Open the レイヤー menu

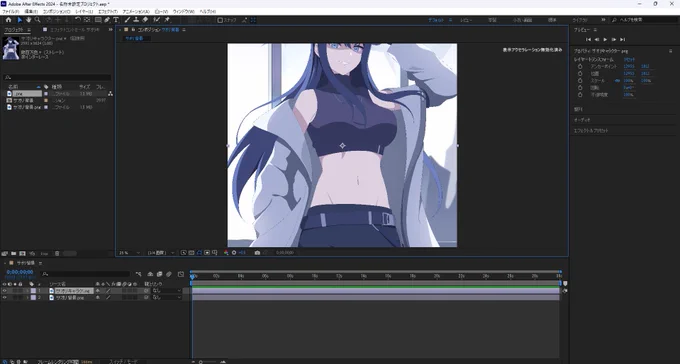(x=84, y=11)
